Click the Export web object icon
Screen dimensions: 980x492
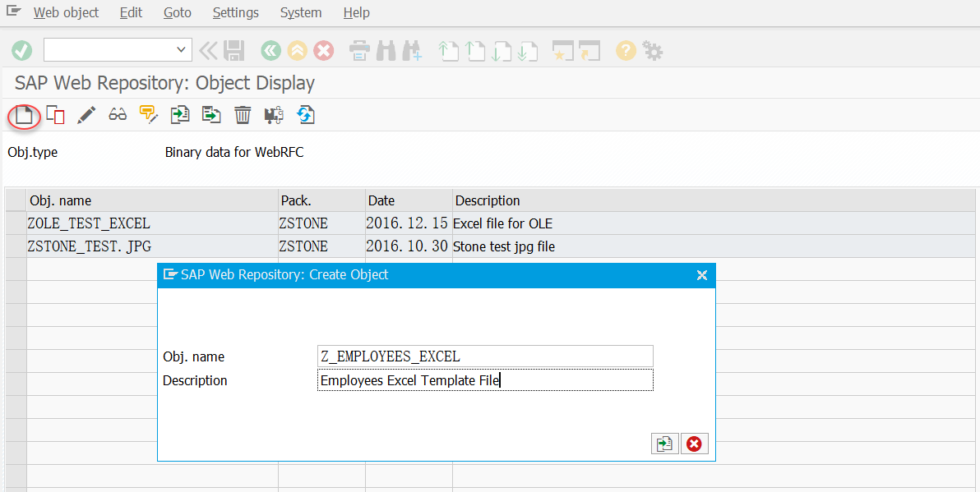pos(210,115)
